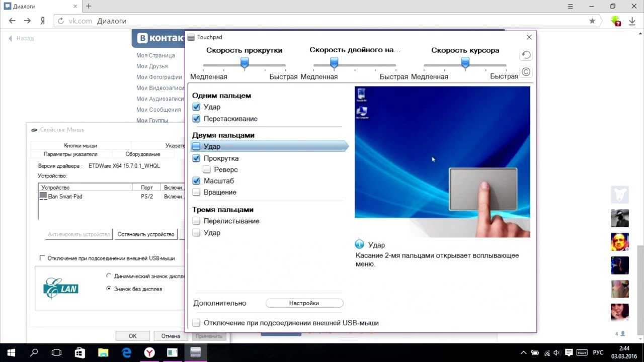The image size is (644, 362).
Task: Click the Настройки button
Action: [x=304, y=303]
